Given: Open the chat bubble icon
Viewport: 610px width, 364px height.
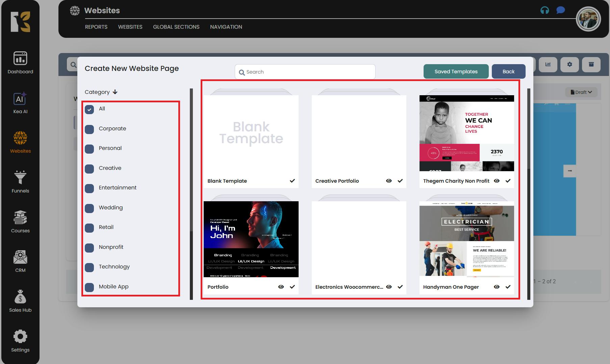Looking at the screenshot, I should 560,10.
